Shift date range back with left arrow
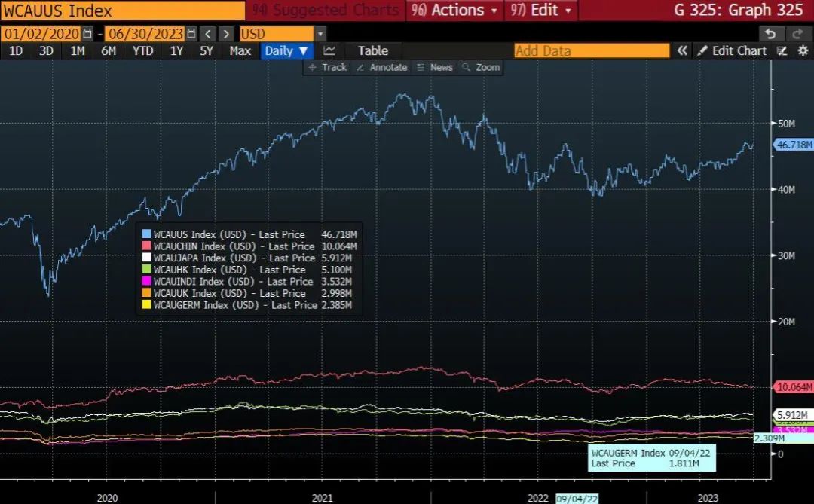 (209, 34)
